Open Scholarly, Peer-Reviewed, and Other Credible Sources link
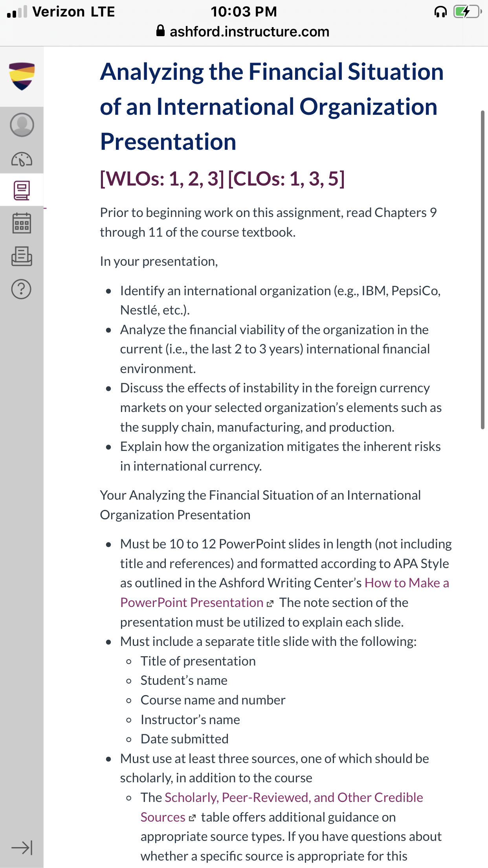The image size is (488, 868). click(x=282, y=807)
